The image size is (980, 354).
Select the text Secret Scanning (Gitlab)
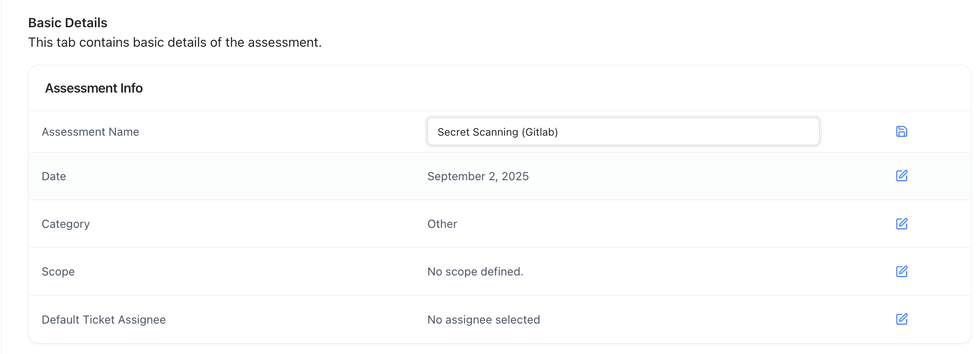click(x=498, y=132)
